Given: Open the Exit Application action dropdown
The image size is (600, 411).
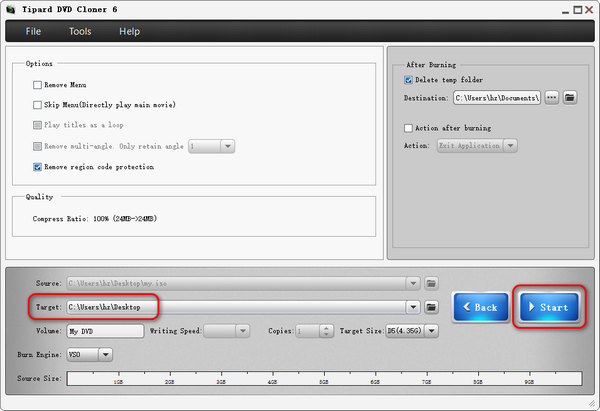Looking at the screenshot, I should [x=477, y=145].
